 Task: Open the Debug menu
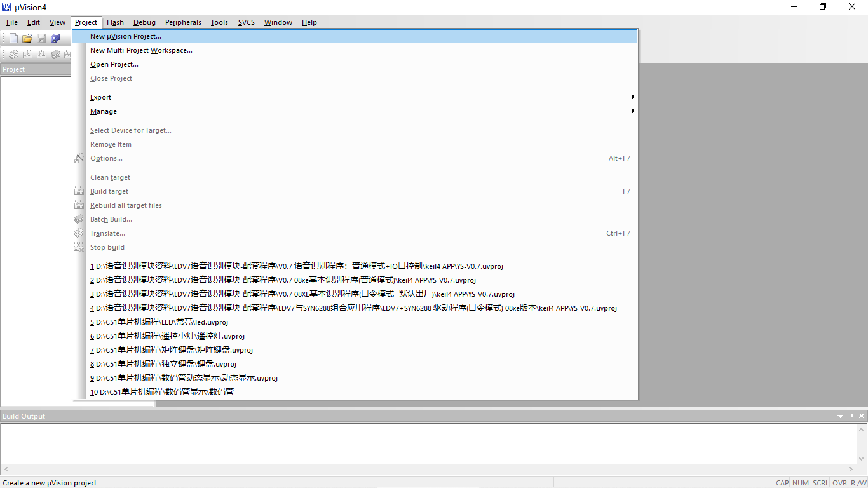145,22
